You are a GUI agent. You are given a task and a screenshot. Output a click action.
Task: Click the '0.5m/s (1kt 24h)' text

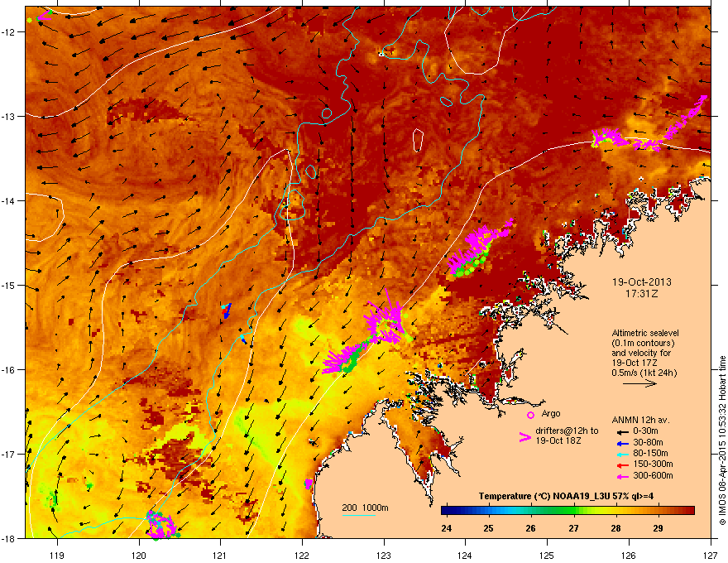point(644,373)
